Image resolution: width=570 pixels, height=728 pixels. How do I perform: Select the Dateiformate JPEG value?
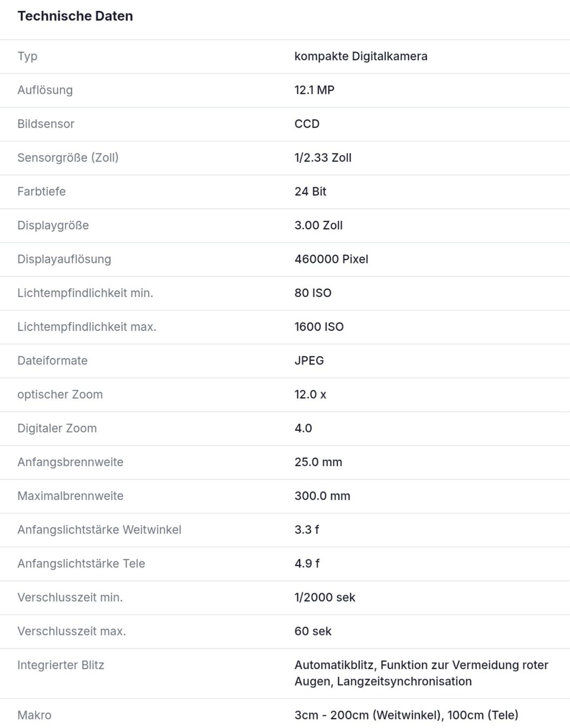click(x=309, y=361)
